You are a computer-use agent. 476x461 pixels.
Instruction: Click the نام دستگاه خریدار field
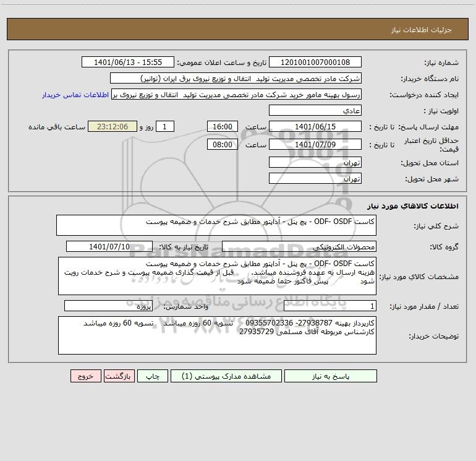(x=236, y=78)
